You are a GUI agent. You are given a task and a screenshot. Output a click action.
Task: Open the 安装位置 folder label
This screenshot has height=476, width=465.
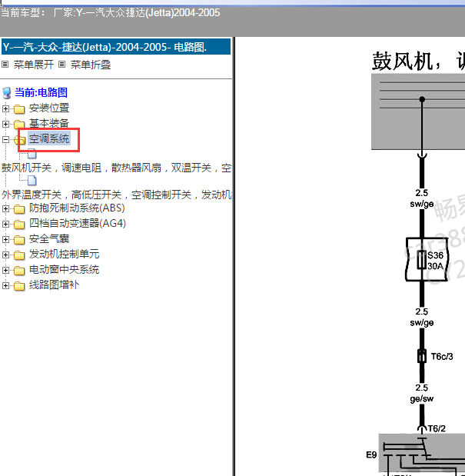[49, 108]
